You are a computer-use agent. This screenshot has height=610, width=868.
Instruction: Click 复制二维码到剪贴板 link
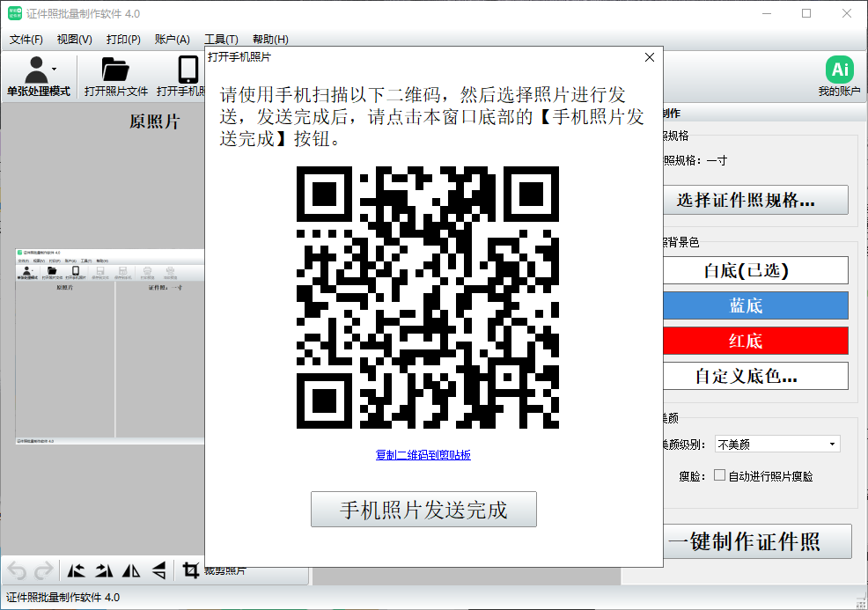coord(423,455)
